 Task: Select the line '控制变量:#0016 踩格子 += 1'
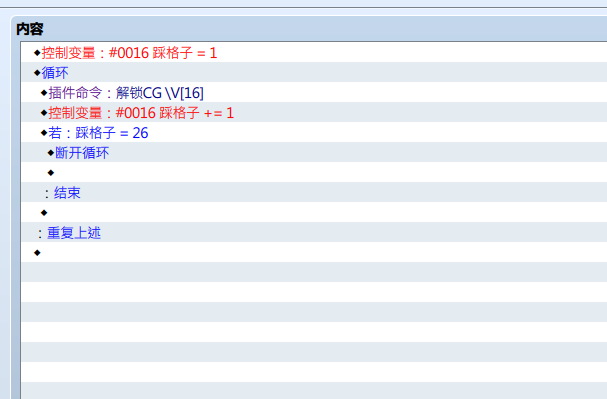coord(314,113)
